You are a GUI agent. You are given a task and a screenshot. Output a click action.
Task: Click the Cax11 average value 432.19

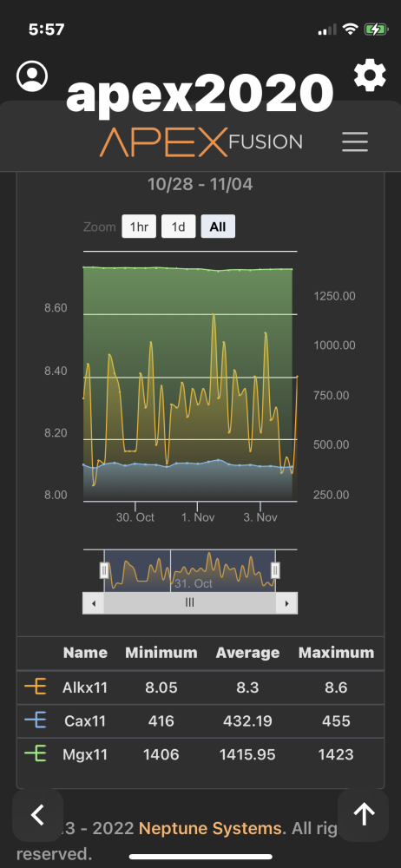point(247,720)
